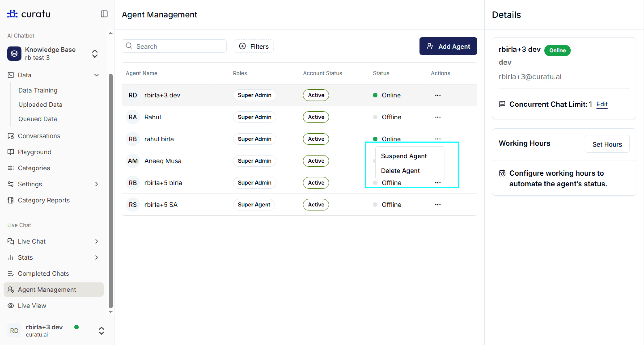Click the Agent Management person icon
Image resolution: width=644 pixels, height=345 pixels.
coord(11,289)
